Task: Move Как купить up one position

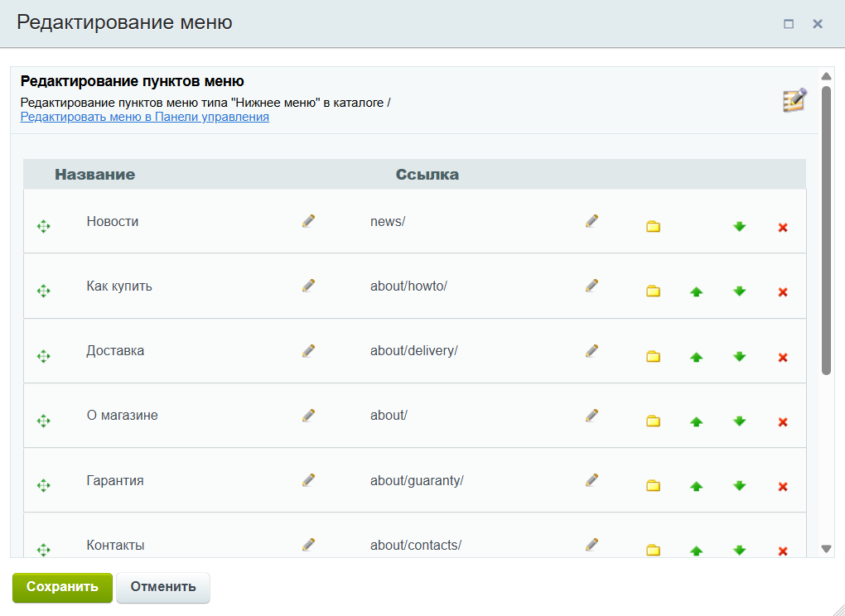Action: tap(696, 291)
